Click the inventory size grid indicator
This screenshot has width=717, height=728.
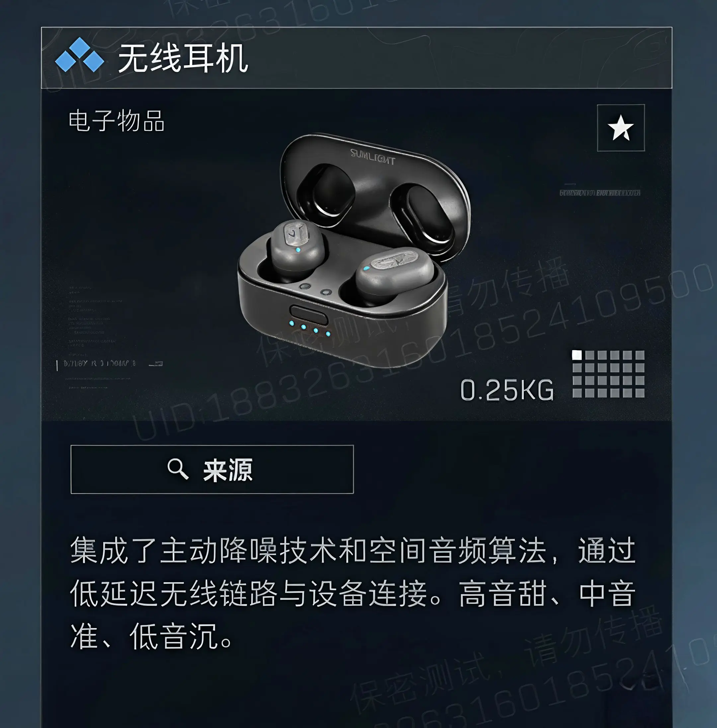click(608, 374)
